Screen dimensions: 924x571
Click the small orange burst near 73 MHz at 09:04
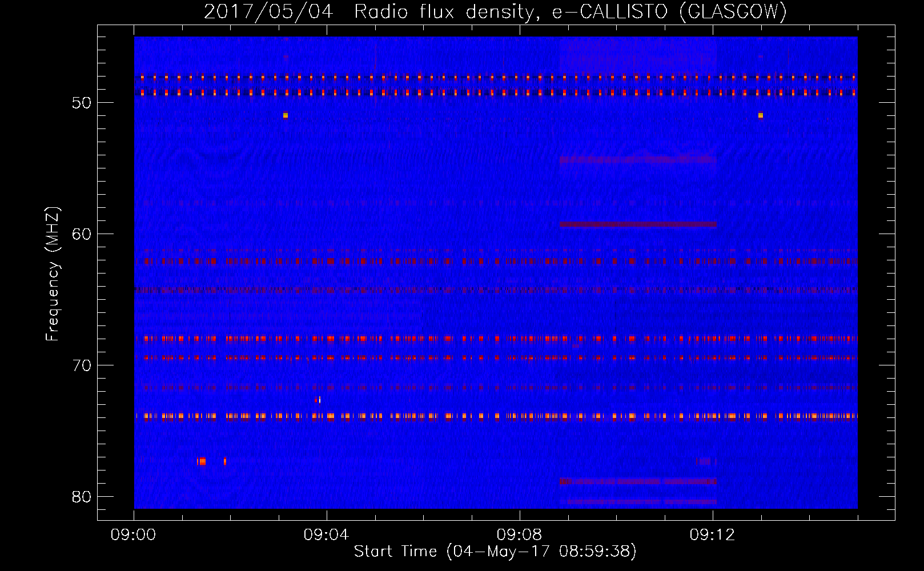click(318, 400)
